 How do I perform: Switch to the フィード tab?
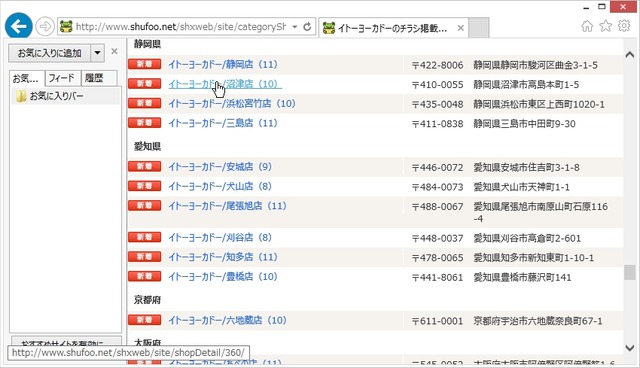[62, 78]
